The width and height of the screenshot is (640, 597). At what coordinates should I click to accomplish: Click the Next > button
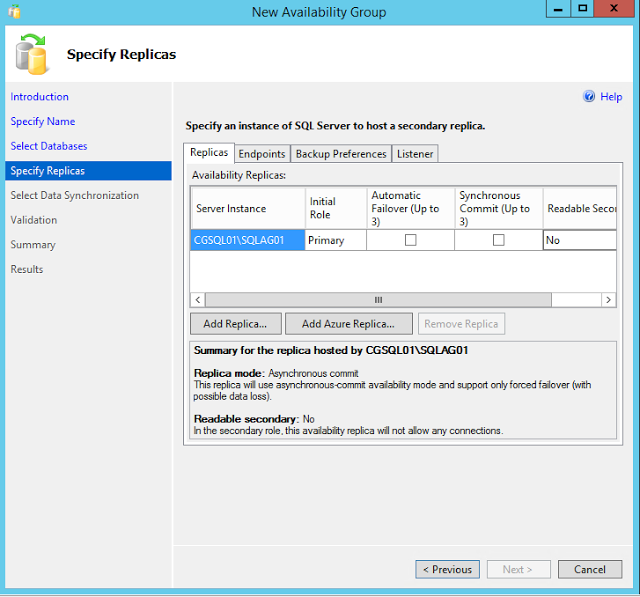click(518, 569)
